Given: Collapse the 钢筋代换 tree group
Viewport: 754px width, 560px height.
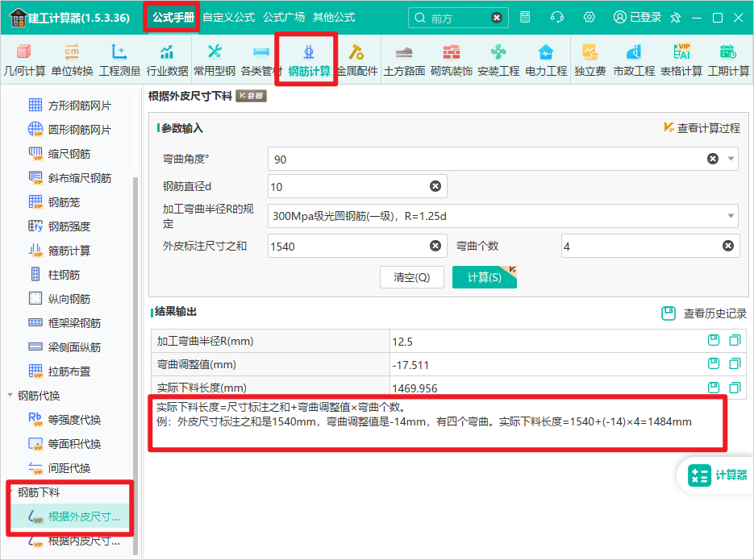Looking at the screenshot, I should tap(10, 395).
